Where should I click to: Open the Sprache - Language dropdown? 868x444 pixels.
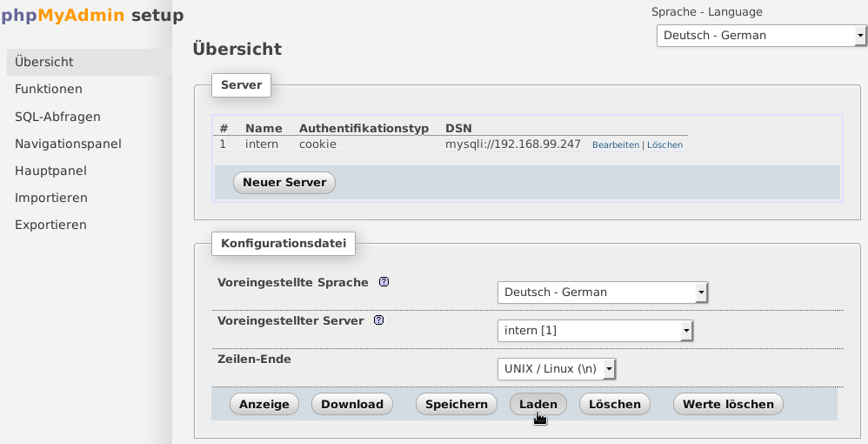click(x=760, y=36)
